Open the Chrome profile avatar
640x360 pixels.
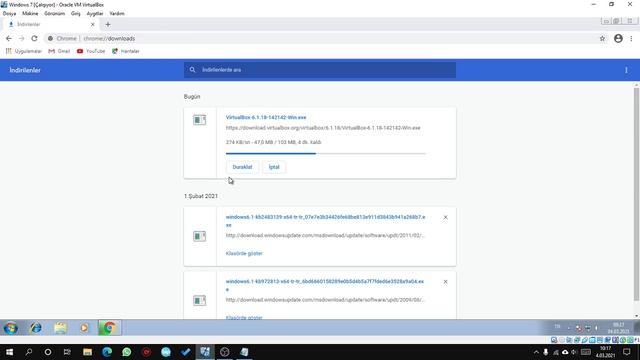pyautogui.click(x=618, y=38)
